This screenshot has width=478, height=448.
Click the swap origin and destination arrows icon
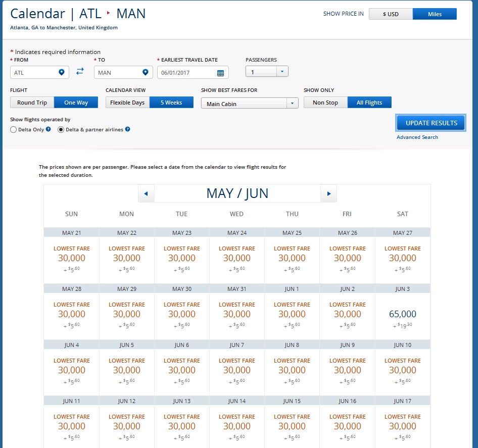[x=80, y=72]
